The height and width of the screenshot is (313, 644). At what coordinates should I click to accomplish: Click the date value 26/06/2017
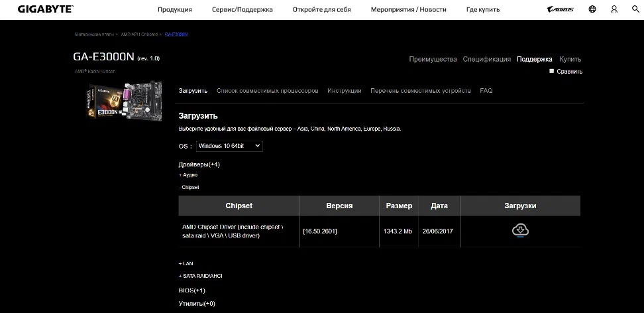click(437, 231)
